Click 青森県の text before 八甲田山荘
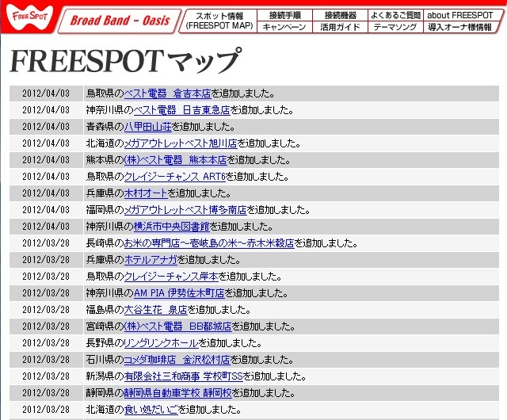The width and height of the screenshot is (507, 420). coord(105,127)
